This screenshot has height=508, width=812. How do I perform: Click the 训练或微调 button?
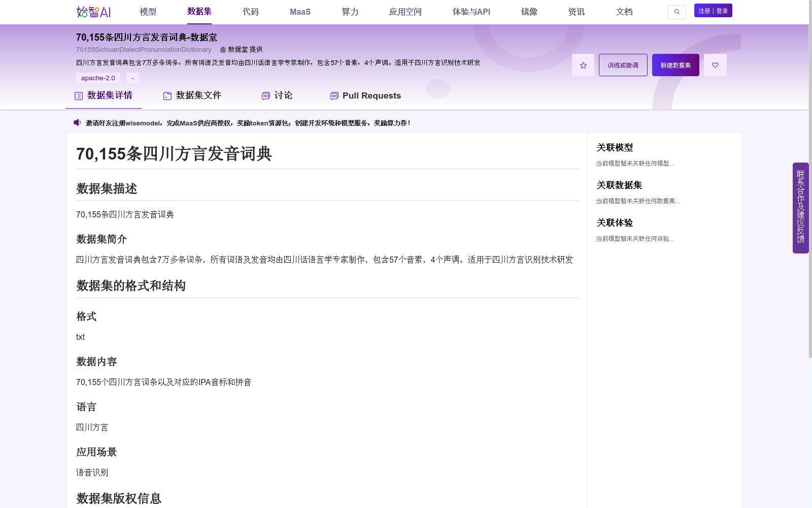coord(623,65)
